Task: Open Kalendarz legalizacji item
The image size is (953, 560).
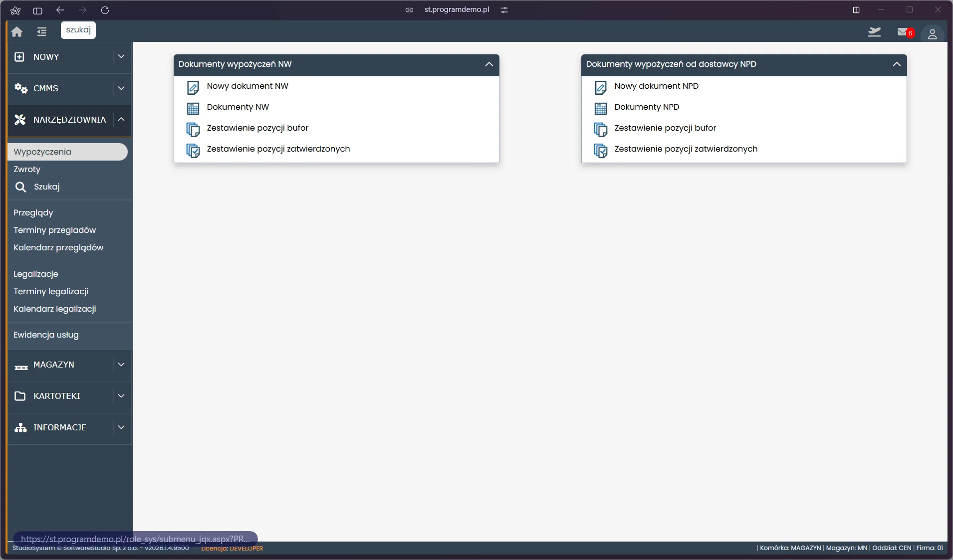Action: coord(55,309)
